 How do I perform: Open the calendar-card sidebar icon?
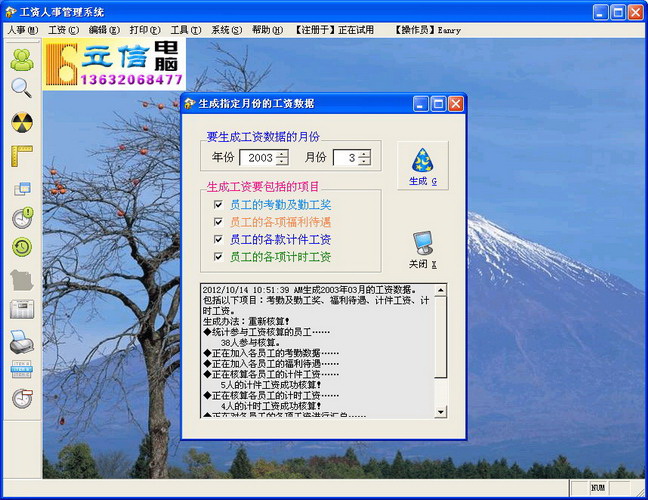[x=22, y=309]
